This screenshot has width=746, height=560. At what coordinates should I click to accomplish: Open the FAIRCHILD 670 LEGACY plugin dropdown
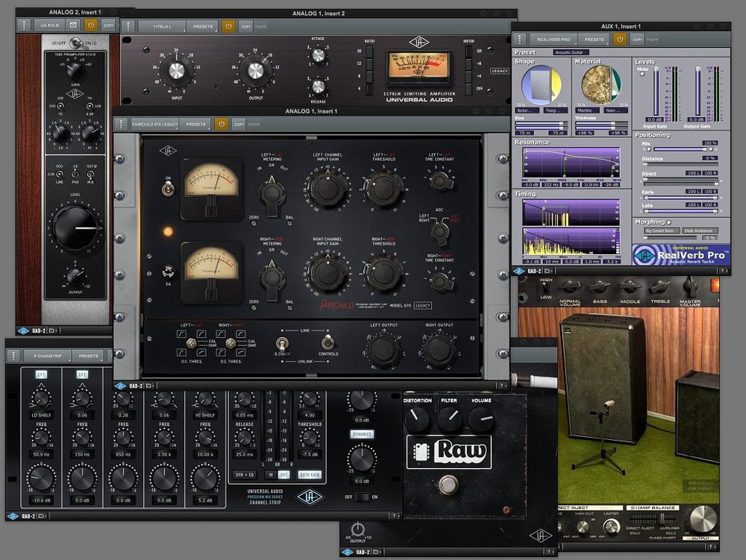[154, 124]
